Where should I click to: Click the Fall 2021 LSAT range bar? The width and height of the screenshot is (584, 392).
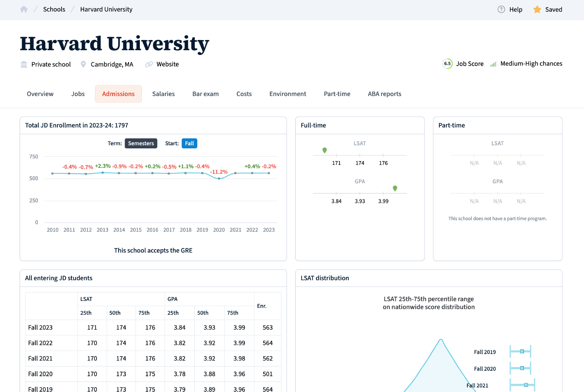pos(522,385)
